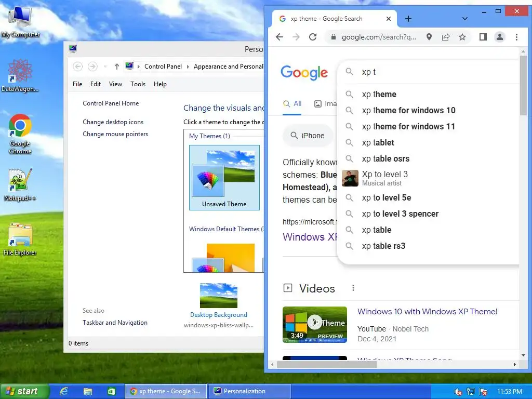Image resolution: width=532 pixels, height=399 pixels.
Task: Open Control Panel Home link
Action: tap(111, 103)
